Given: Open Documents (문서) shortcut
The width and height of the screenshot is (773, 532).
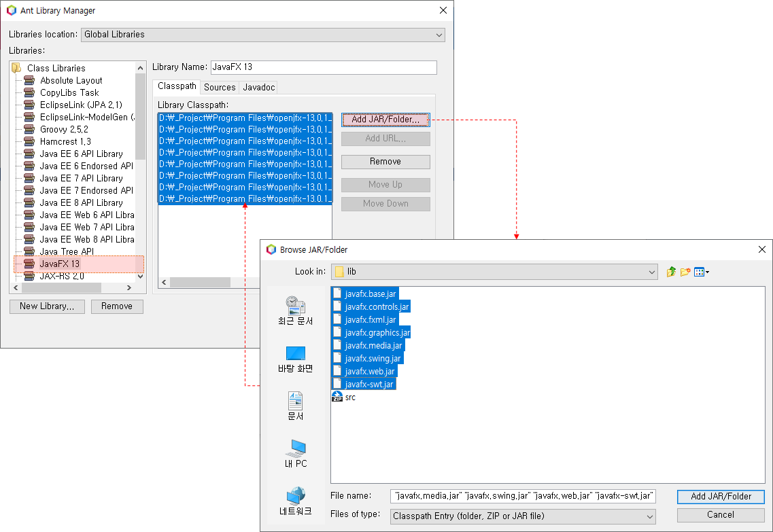Looking at the screenshot, I should click(295, 406).
